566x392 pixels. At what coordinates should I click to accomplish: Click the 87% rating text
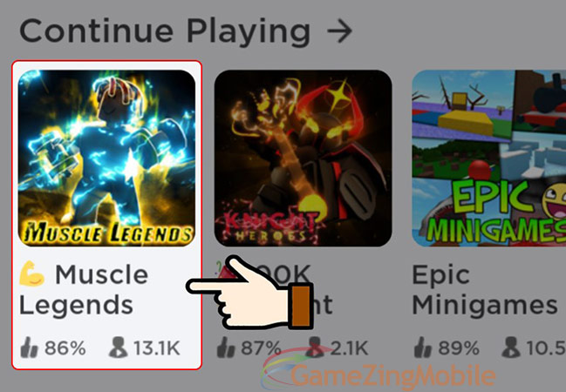(x=261, y=348)
